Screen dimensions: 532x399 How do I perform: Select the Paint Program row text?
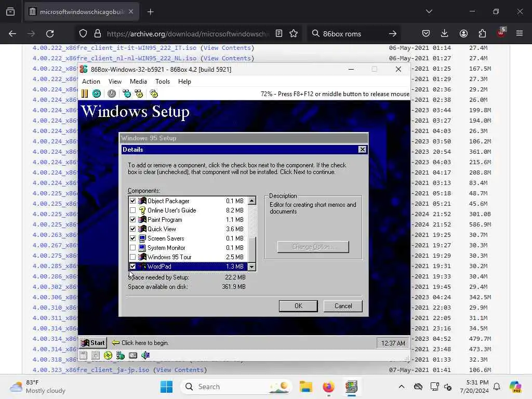[x=165, y=220]
